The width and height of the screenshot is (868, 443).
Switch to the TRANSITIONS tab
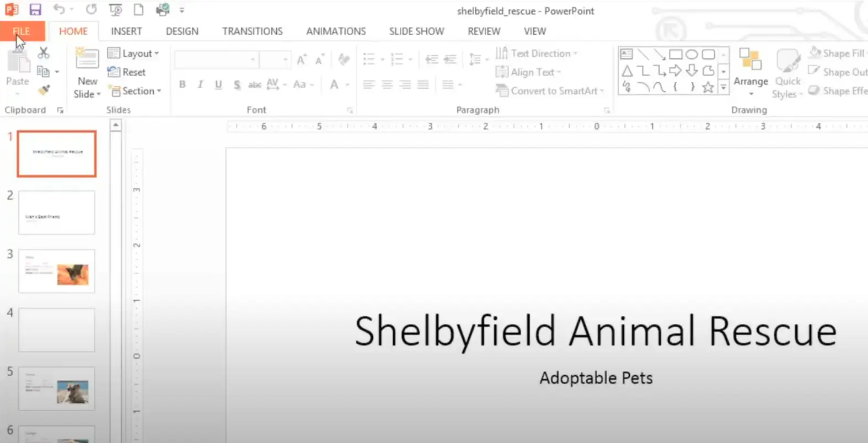252,31
